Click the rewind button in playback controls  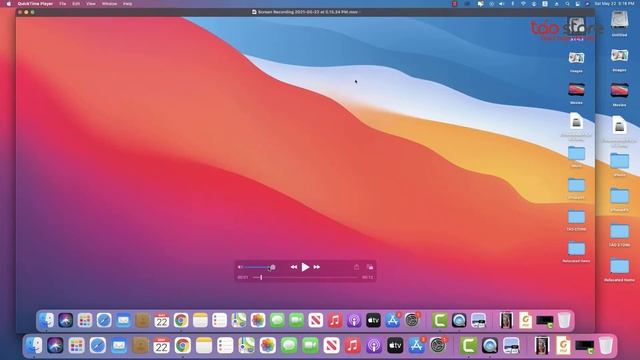click(x=293, y=267)
